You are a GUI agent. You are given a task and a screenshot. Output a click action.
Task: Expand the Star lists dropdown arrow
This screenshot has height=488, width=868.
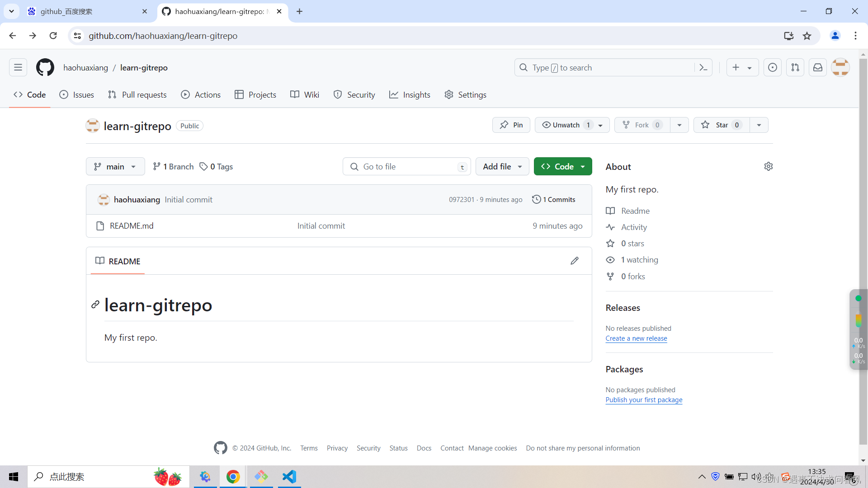[759, 125]
